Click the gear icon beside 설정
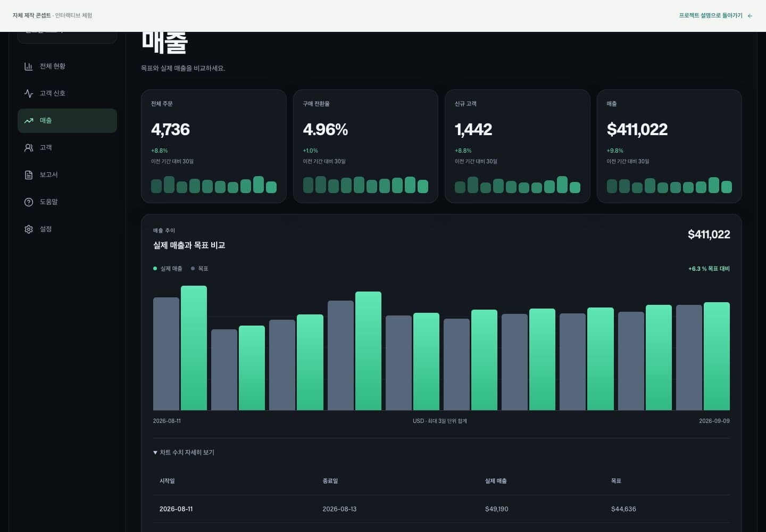 [x=29, y=229]
